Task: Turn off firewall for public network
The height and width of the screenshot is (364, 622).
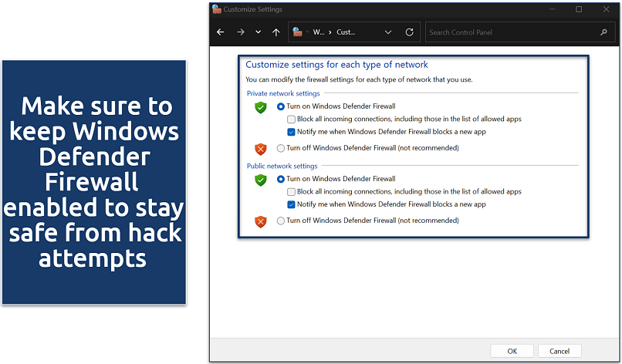Action: point(281,221)
